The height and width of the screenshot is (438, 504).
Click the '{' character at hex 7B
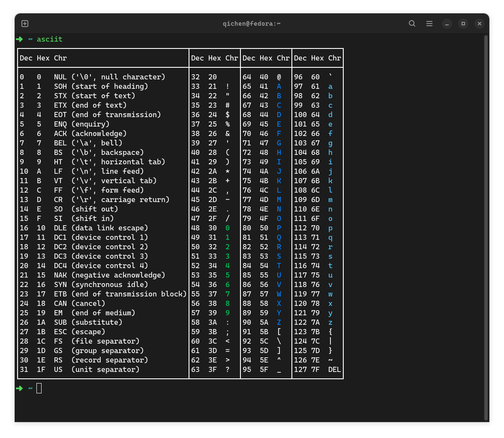pyautogui.click(x=330, y=332)
